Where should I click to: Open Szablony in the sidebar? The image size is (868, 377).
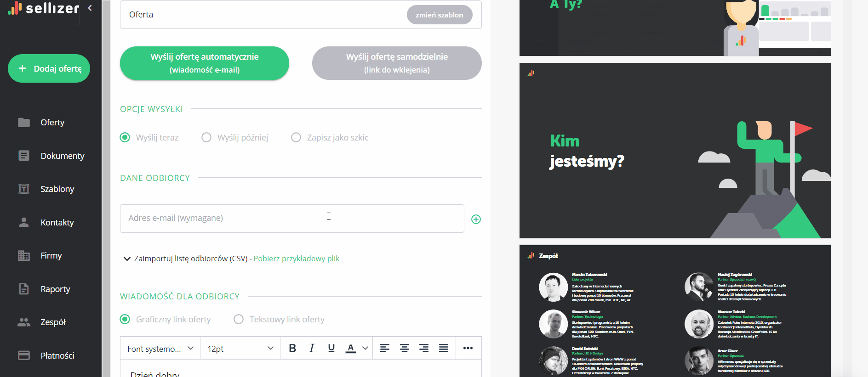(57, 189)
